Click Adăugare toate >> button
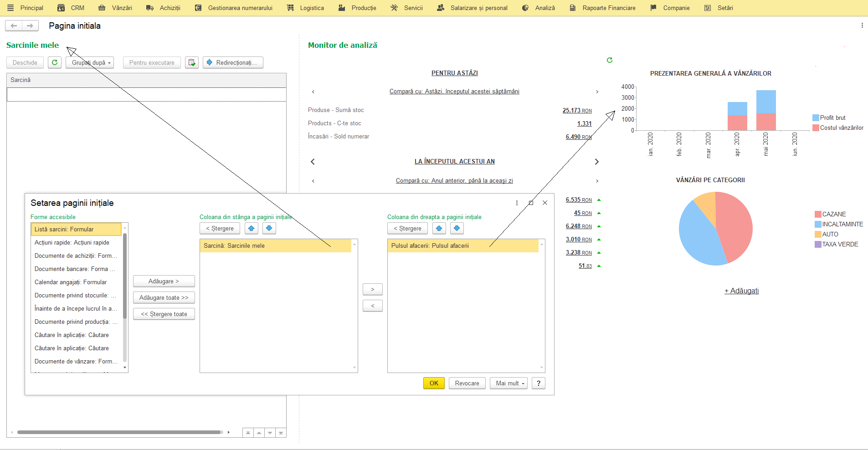The height and width of the screenshot is (450, 868). (x=164, y=297)
